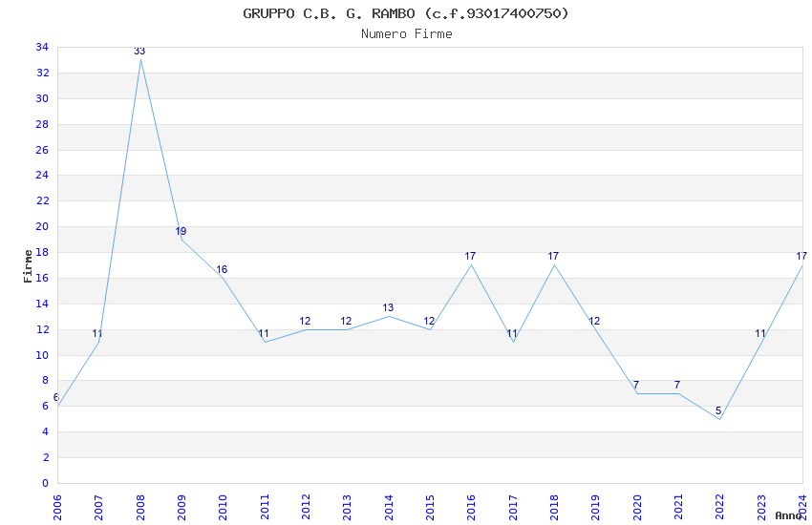Select the data label 12 at 2019
The width and height of the screenshot is (812, 525).
pyautogui.click(x=594, y=322)
